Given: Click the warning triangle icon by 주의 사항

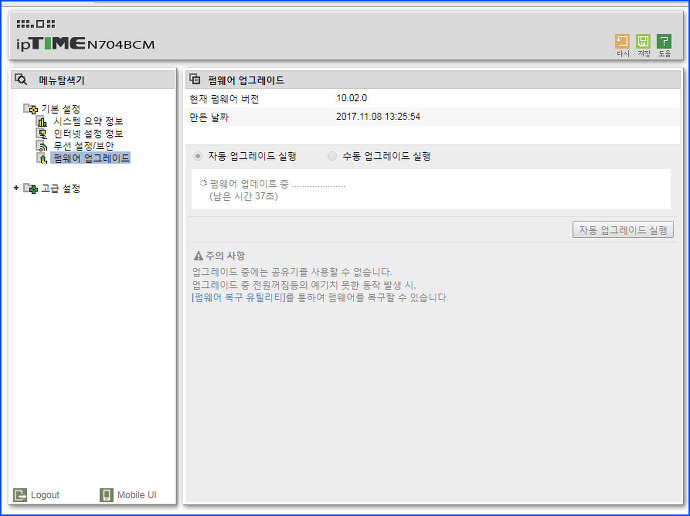Looking at the screenshot, I should tap(198, 256).
